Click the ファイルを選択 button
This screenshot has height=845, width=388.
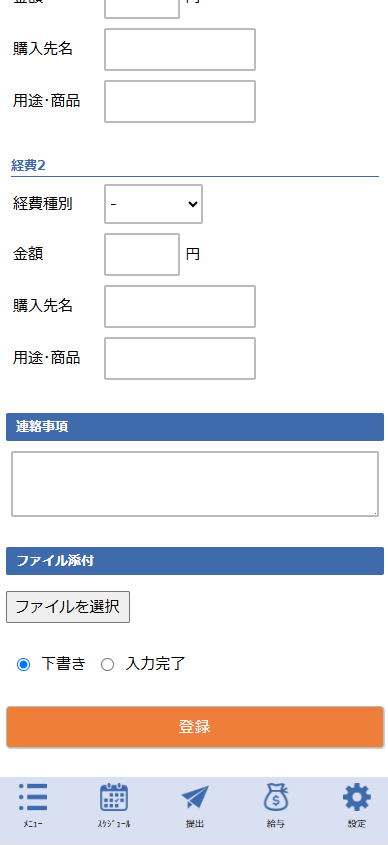pyautogui.click(x=68, y=607)
